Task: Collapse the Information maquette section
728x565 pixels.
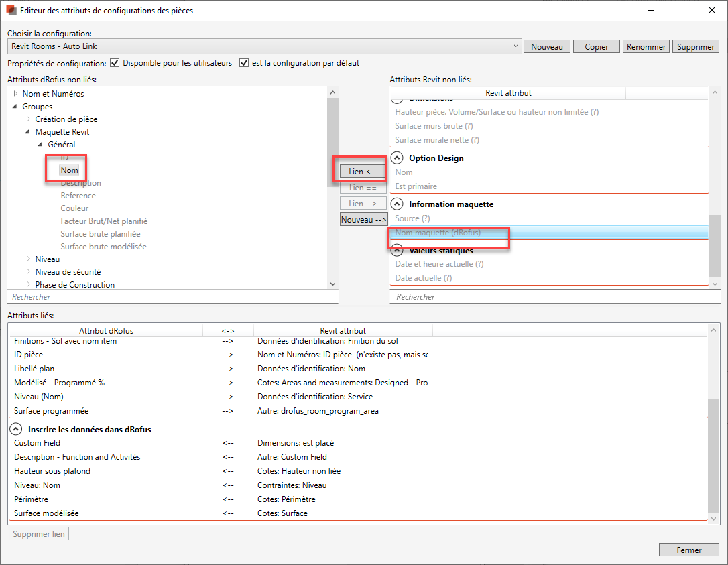Action: 397,204
